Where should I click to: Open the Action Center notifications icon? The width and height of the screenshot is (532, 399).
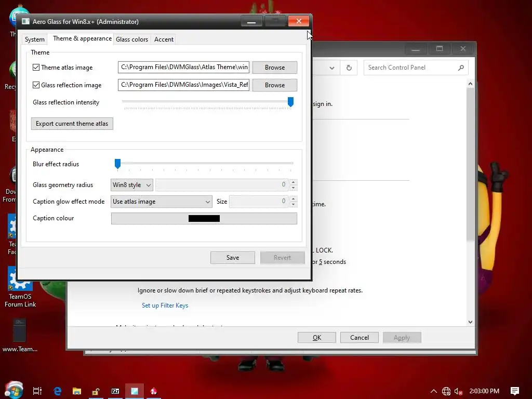click(x=515, y=391)
